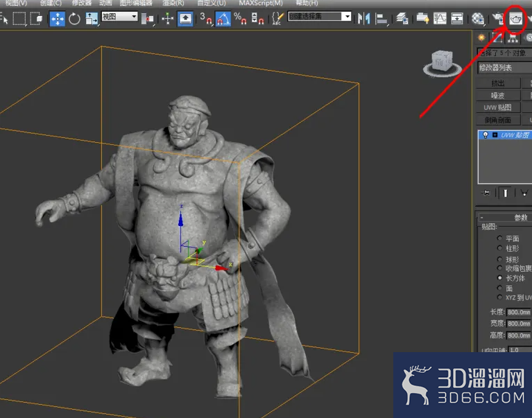
Task: Click the ViewCube in the viewport
Action: tap(442, 63)
